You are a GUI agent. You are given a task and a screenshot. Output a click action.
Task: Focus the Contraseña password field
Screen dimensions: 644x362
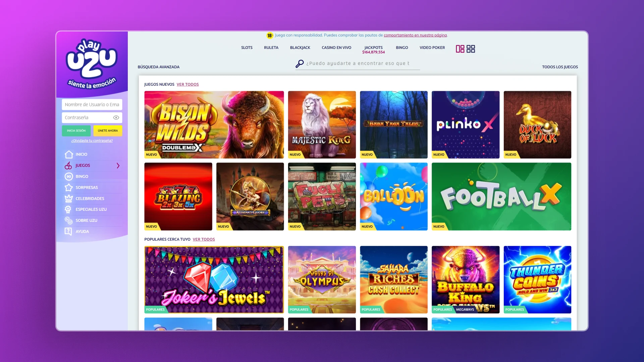click(x=92, y=118)
